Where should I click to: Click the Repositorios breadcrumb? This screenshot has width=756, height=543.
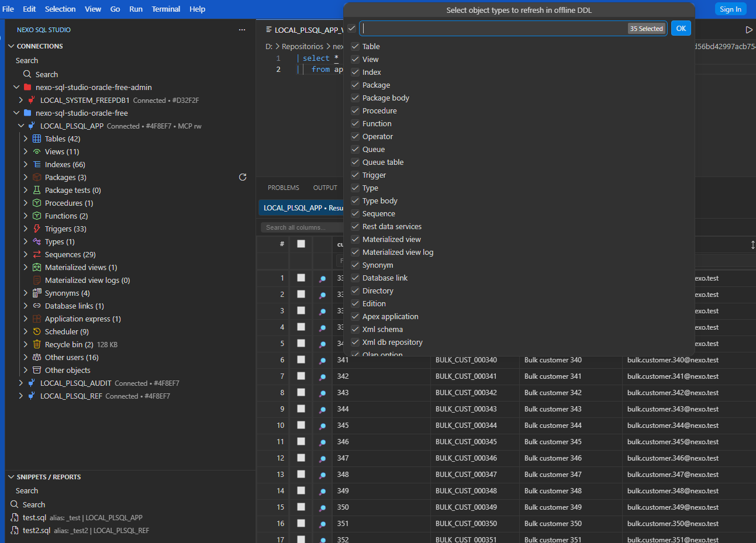pos(302,46)
